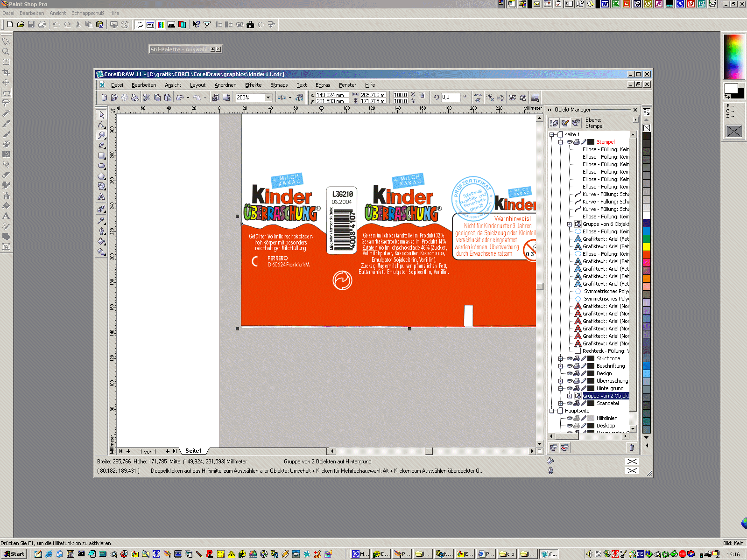Select the Text tool in the CorelDRAW toolbox
Image resolution: width=747 pixels, height=560 pixels.
(101, 197)
